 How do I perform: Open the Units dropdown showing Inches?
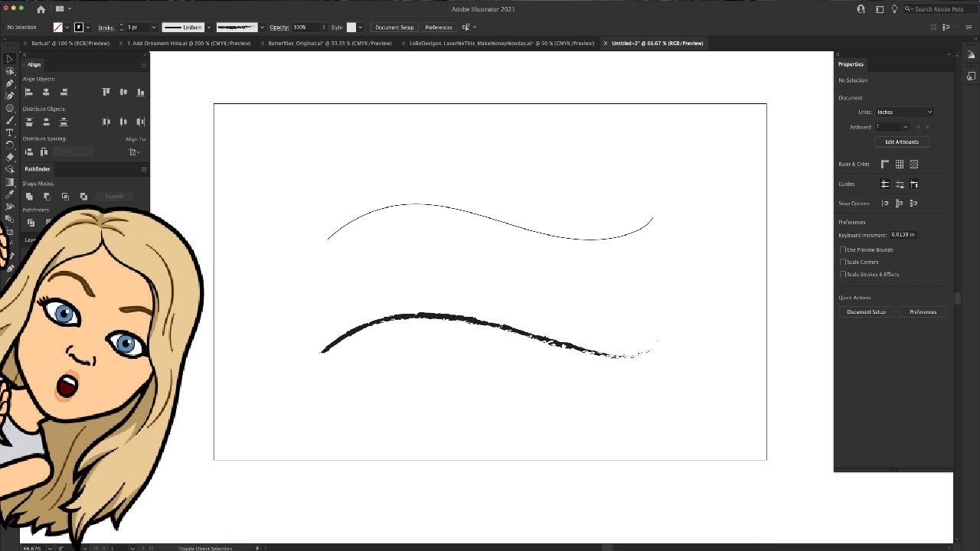pos(904,112)
